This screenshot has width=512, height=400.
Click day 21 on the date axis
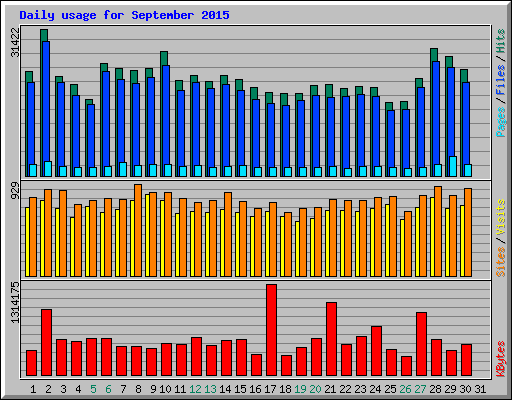[330, 389]
